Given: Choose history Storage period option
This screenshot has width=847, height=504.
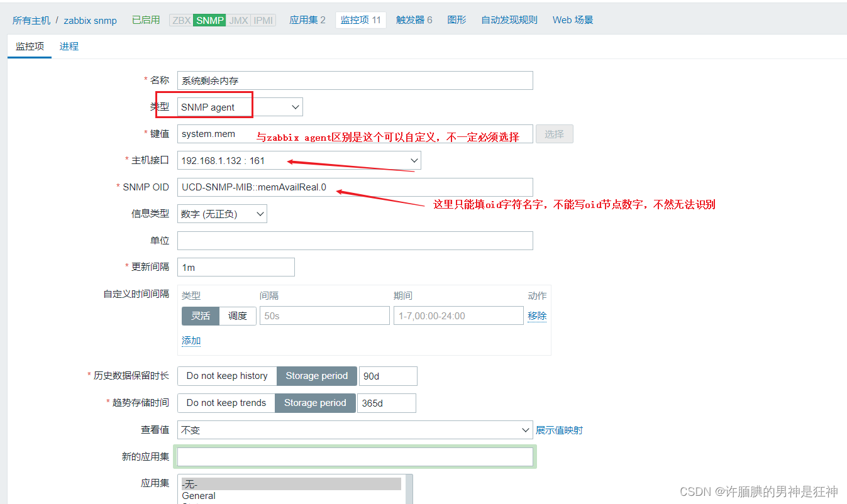Looking at the screenshot, I should coord(317,376).
